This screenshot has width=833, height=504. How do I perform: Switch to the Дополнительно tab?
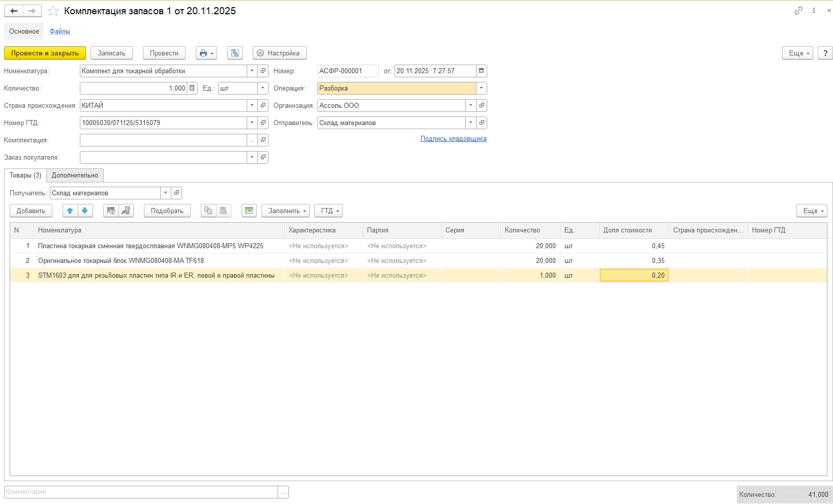(75, 175)
